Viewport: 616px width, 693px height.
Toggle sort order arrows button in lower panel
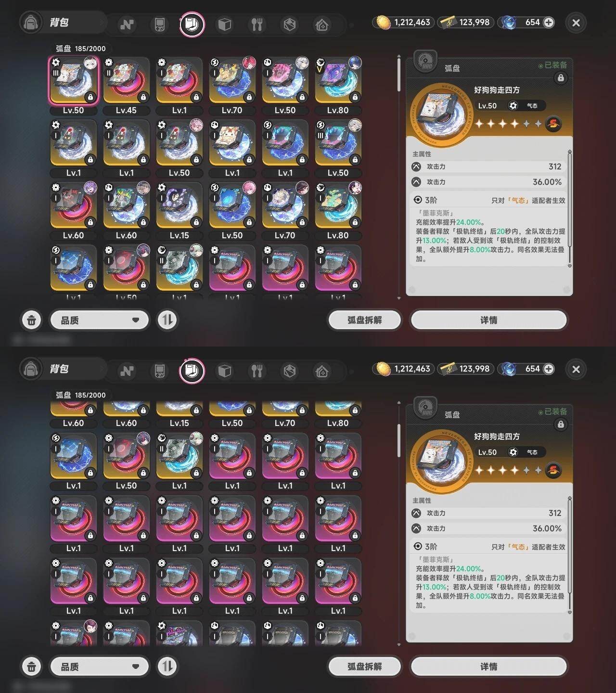point(167,667)
